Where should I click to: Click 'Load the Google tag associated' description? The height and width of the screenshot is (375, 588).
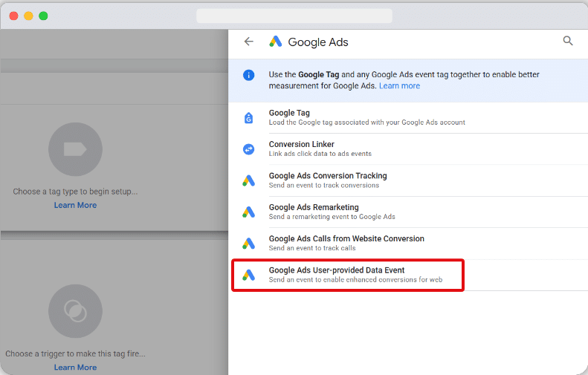point(366,123)
